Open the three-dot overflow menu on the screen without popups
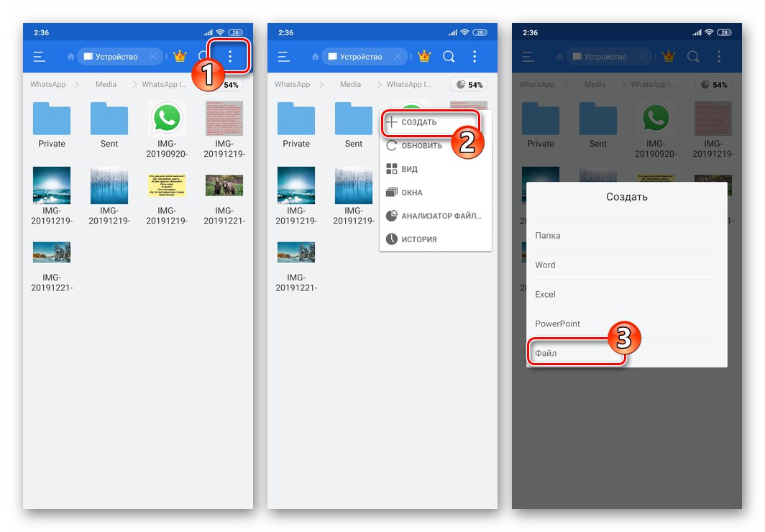This screenshot has height=532, width=765. [x=230, y=57]
